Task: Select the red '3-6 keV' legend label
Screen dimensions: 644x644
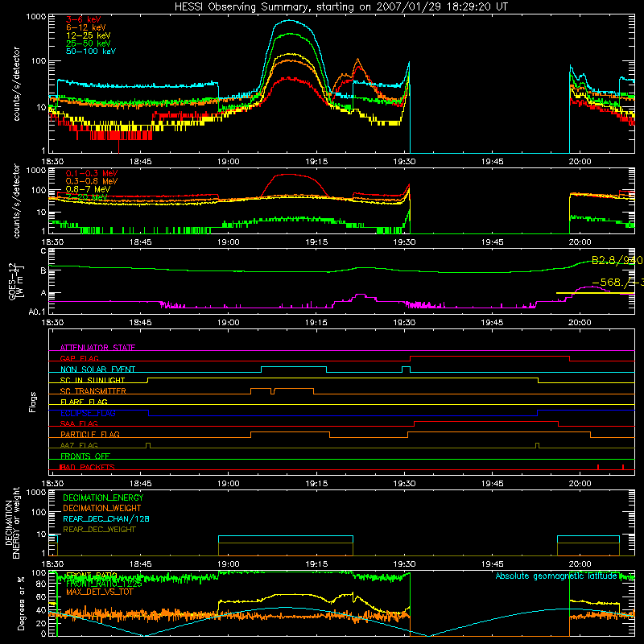Action: [83, 19]
